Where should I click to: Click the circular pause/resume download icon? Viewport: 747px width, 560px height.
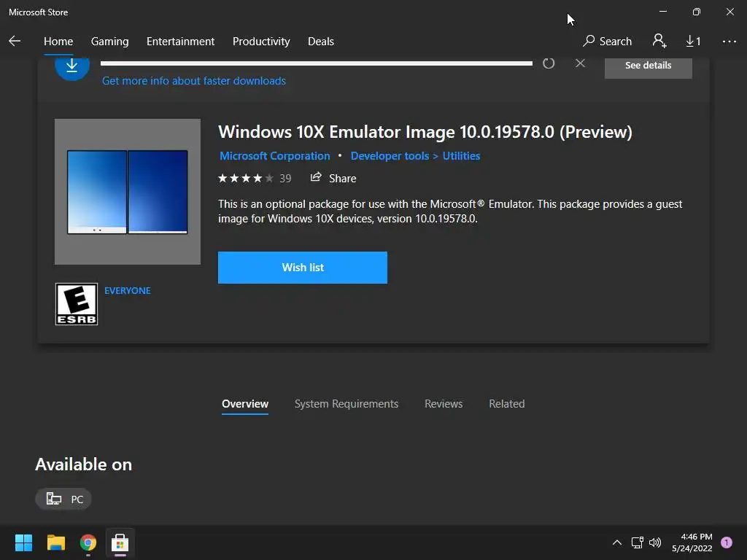click(549, 63)
